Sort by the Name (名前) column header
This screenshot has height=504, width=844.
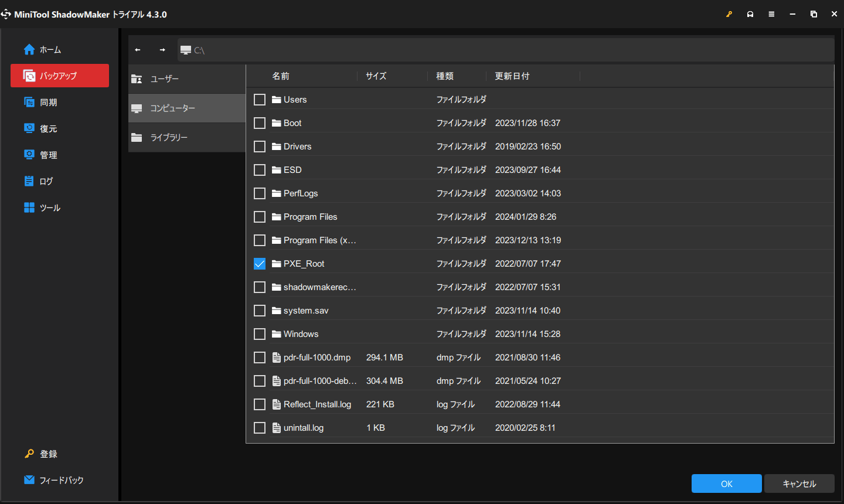tap(281, 76)
